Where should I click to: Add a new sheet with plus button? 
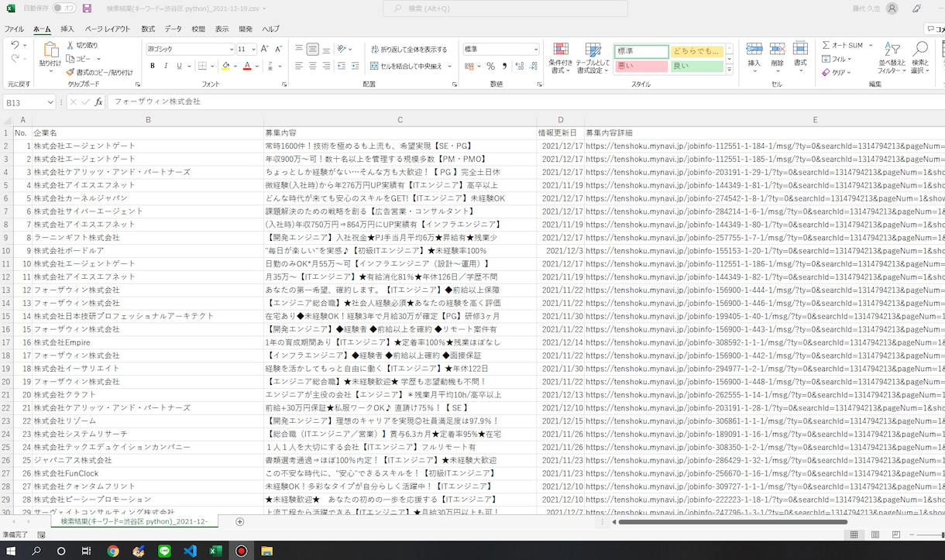pos(239,522)
